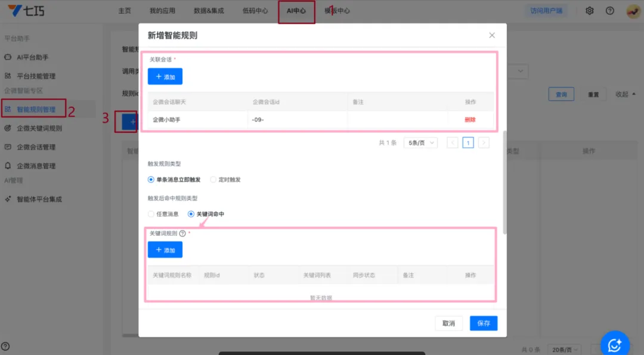This screenshot has width=644, height=355.
Task: Choose the 任意消息 radio option
Action: click(x=151, y=214)
